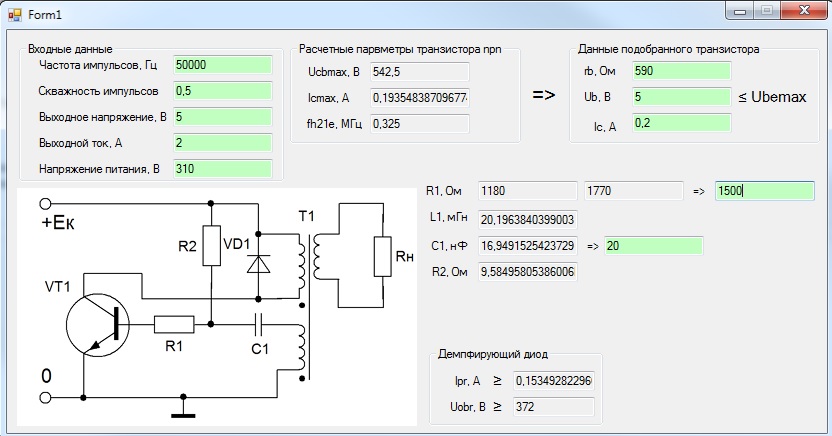Screen dimensions: 832x436
Task: Maximize the Form1 window
Action: (x=766, y=11)
